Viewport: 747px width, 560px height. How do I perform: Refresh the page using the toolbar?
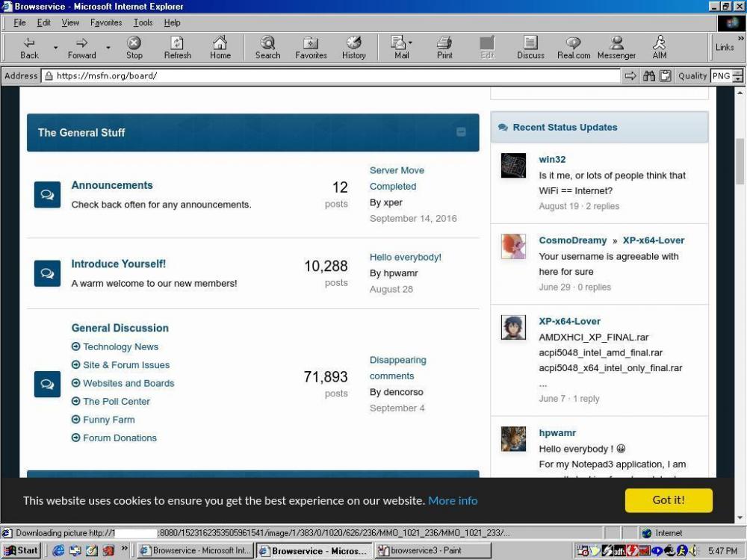tap(177, 48)
